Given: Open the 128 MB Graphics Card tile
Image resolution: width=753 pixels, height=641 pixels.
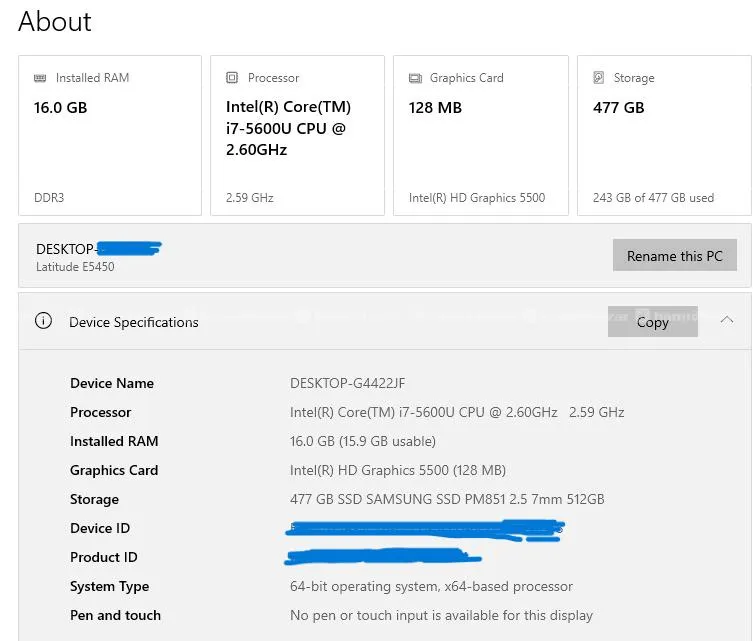Looking at the screenshot, I should point(481,135).
